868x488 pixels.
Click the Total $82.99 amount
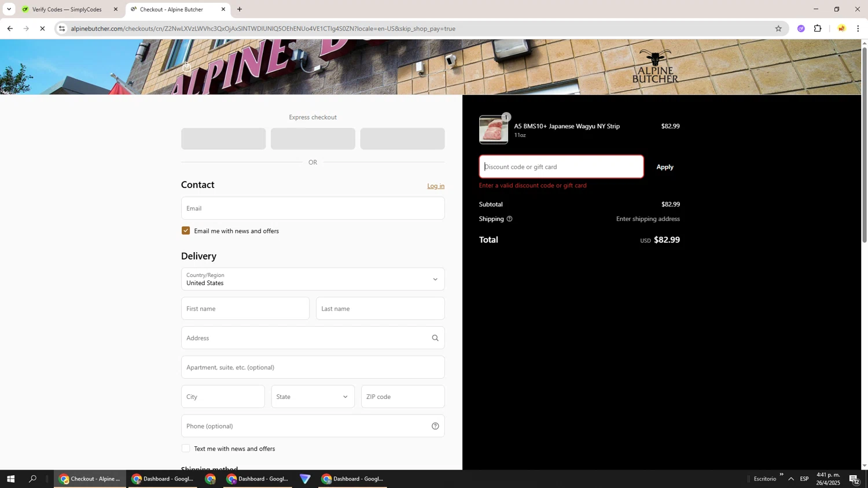pos(667,240)
